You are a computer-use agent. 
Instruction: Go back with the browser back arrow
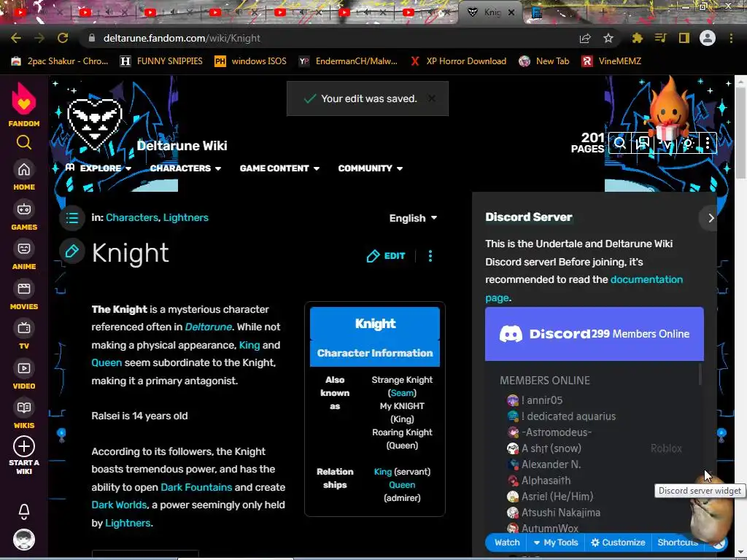pos(16,38)
